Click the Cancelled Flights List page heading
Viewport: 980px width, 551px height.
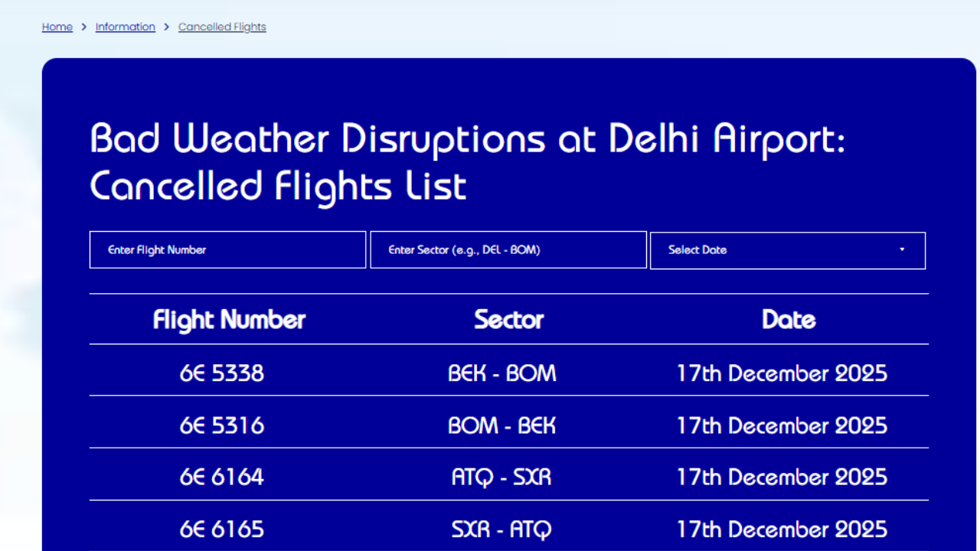(467, 163)
